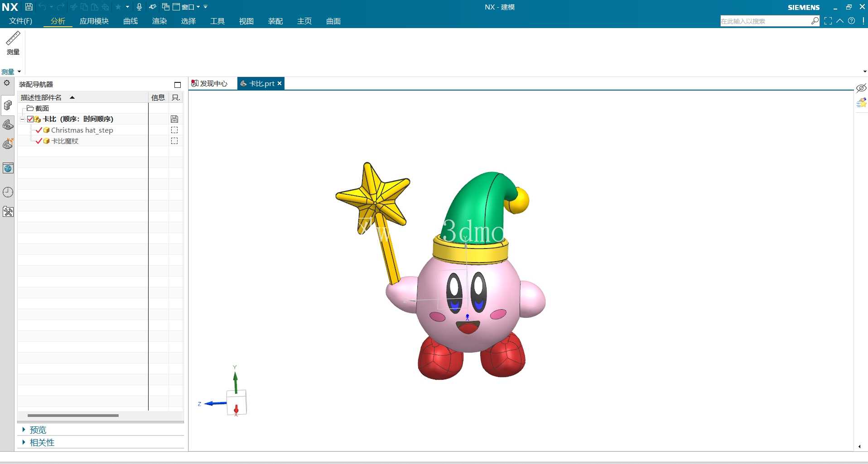Expand the 相关性 section
The height and width of the screenshot is (464, 868).
(24, 442)
